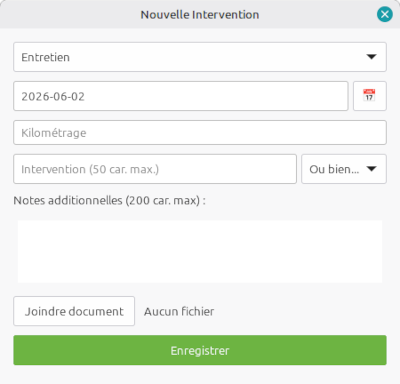Save with the Enregistrer button
The height and width of the screenshot is (384, 400).
point(200,350)
